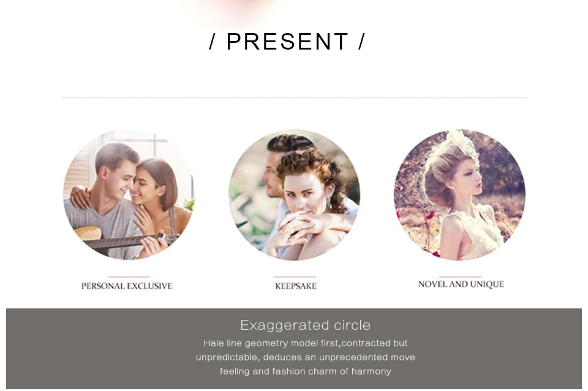Click the pink underline above NOVEL AND UNIQUE

[x=460, y=277]
